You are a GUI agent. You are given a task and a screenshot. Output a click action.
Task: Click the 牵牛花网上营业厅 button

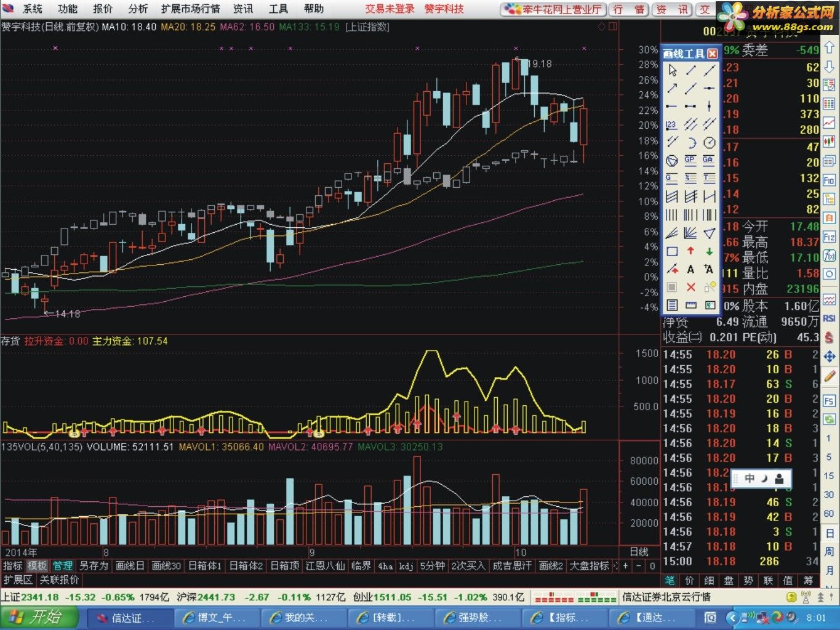click(x=553, y=9)
